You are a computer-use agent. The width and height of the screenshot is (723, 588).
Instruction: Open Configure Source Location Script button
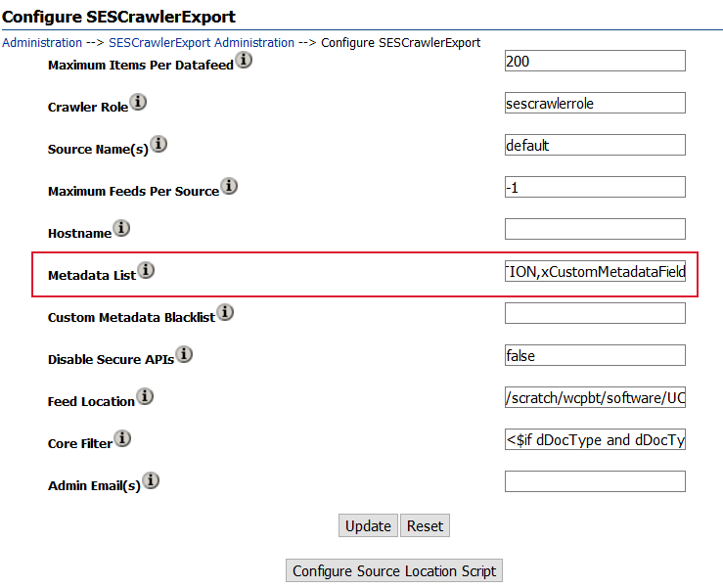point(393,571)
